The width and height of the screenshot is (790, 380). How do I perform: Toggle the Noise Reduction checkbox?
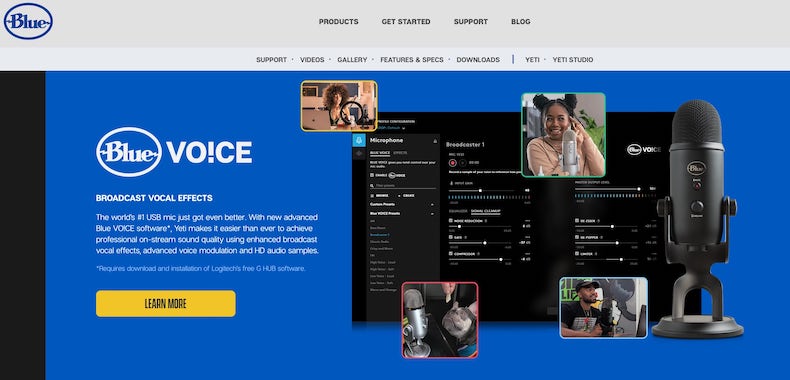450,220
